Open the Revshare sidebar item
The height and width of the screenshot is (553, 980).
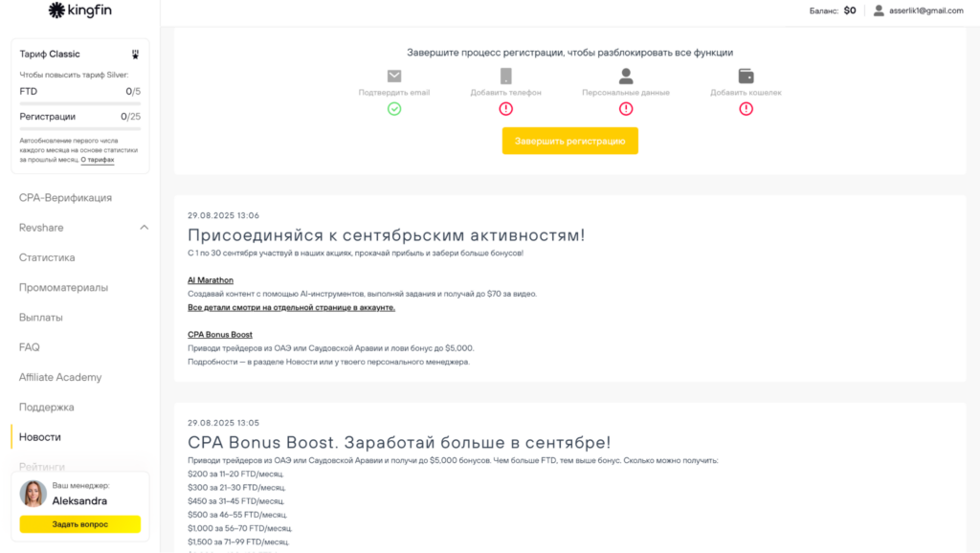[x=41, y=228]
